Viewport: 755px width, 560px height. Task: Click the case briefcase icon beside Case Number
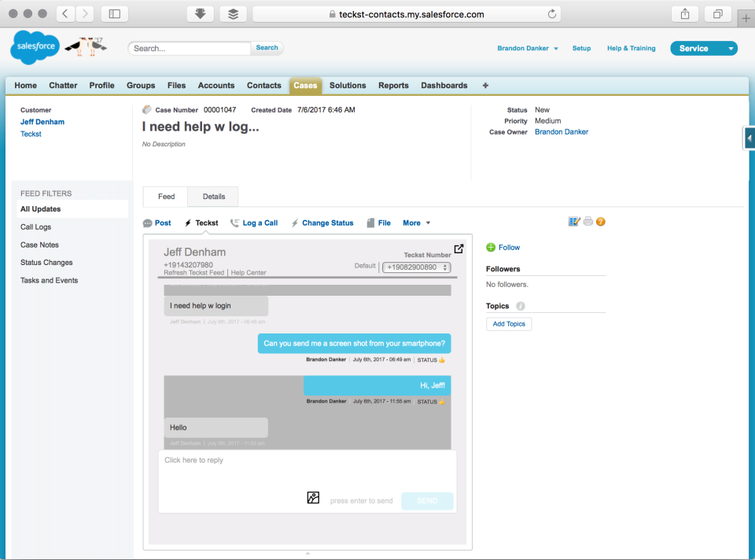click(147, 110)
